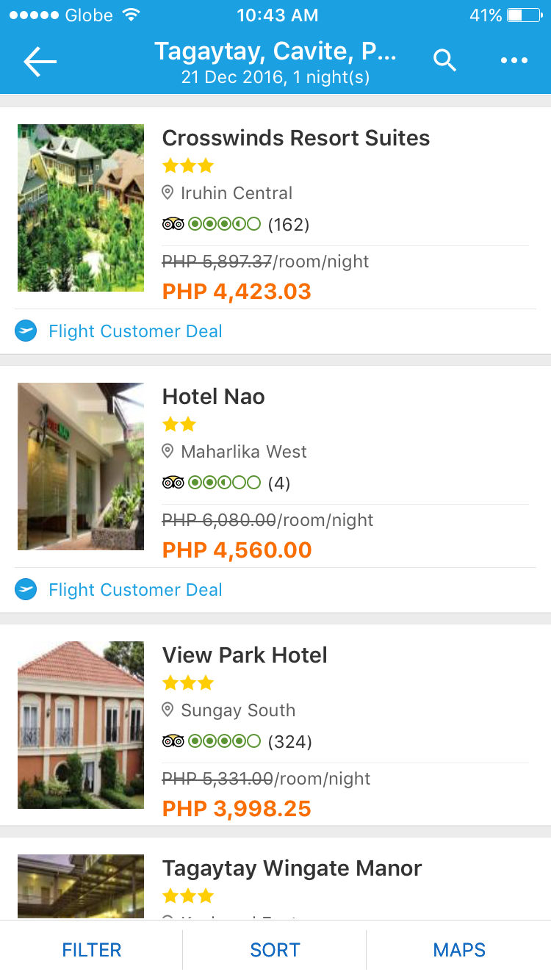The image size is (551, 980).
Task: Open Hotel Nao Flight Customer Deal link
Action: [x=135, y=590]
